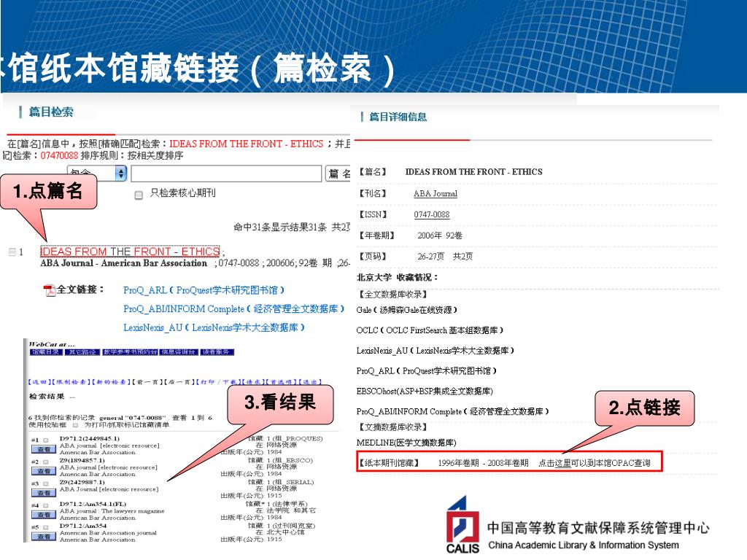The height and width of the screenshot is (560, 747).
Task: Click 查看 button for record #5 D971.2/Am354
Action: click(44, 536)
